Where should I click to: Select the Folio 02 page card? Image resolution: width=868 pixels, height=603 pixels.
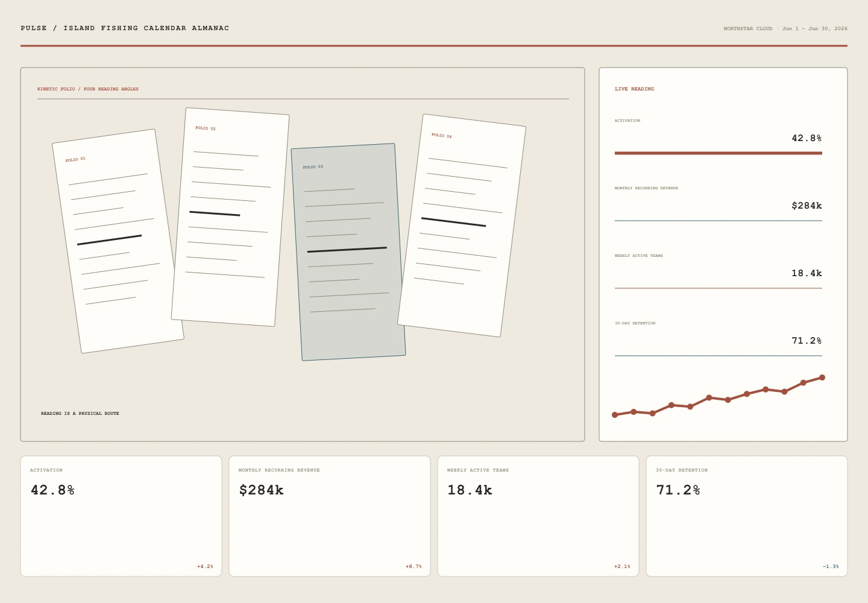(x=230, y=217)
